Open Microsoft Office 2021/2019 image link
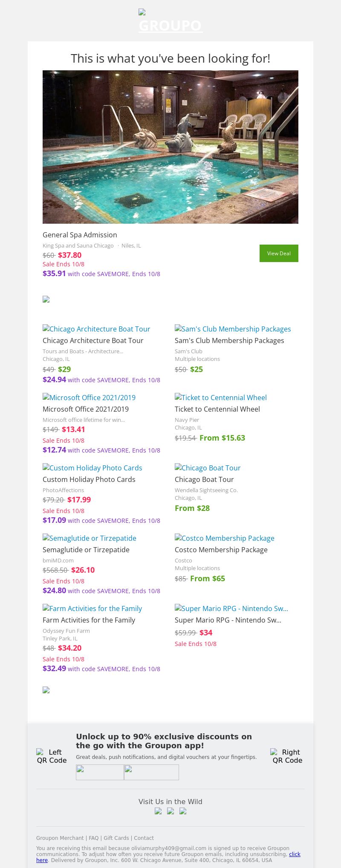The image size is (341, 868). pyautogui.click(x=89, y=398)
